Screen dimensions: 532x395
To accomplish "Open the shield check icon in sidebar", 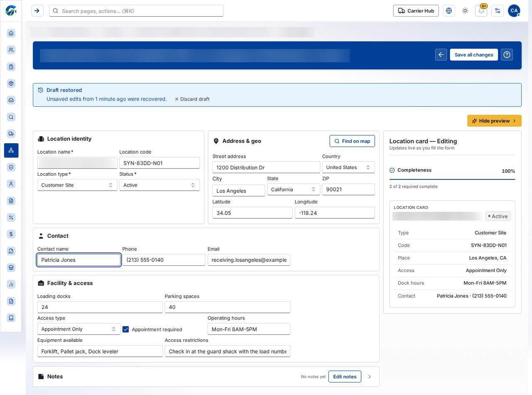I will point(11,167).
